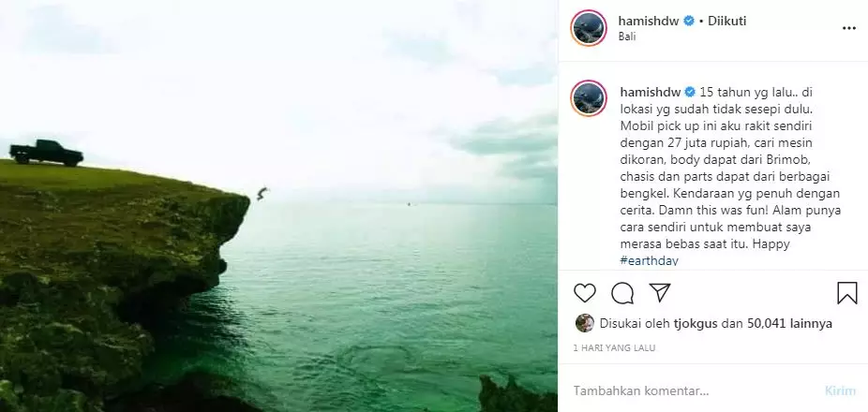Share post using the paper plane icon
The width and height of the screenshot is (868, 412).
pos(660,292)
